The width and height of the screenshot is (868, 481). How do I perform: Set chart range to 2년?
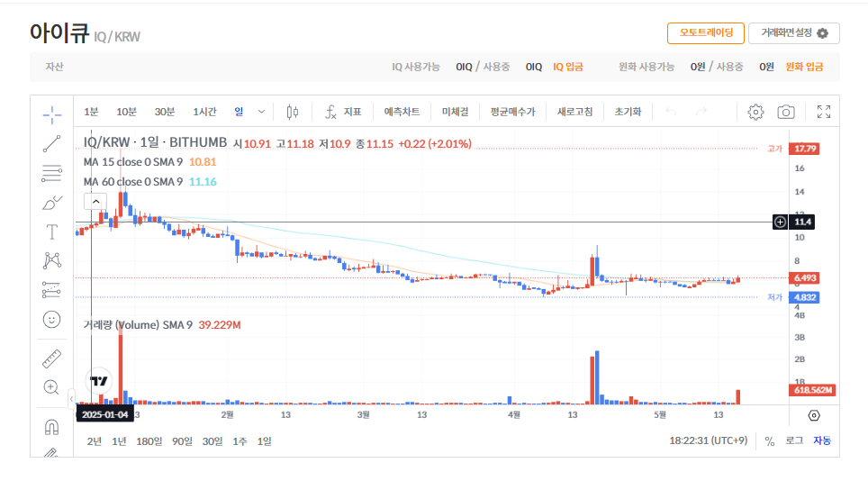95,441
